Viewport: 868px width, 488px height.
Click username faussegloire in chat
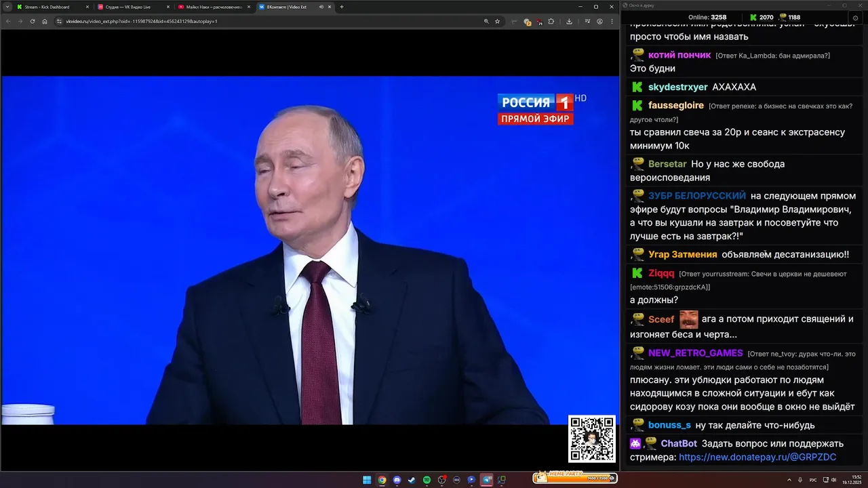pos(676,105)
